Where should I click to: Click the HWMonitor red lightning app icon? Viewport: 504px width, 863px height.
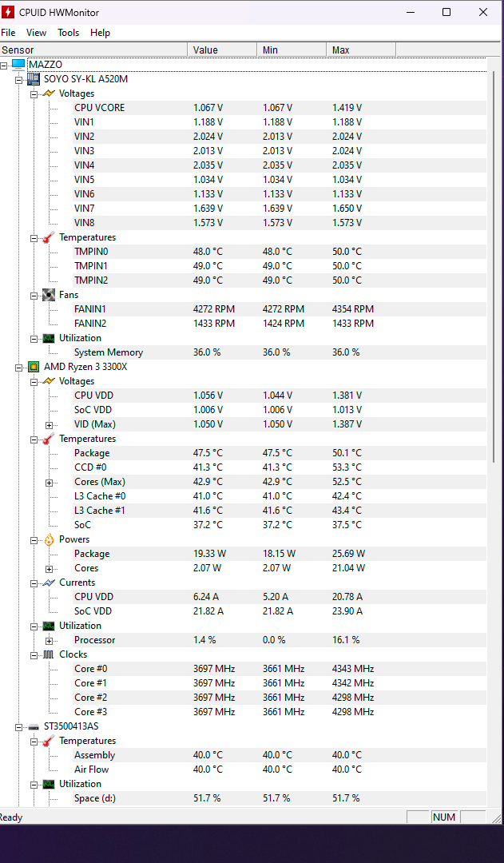click(8, 12)
